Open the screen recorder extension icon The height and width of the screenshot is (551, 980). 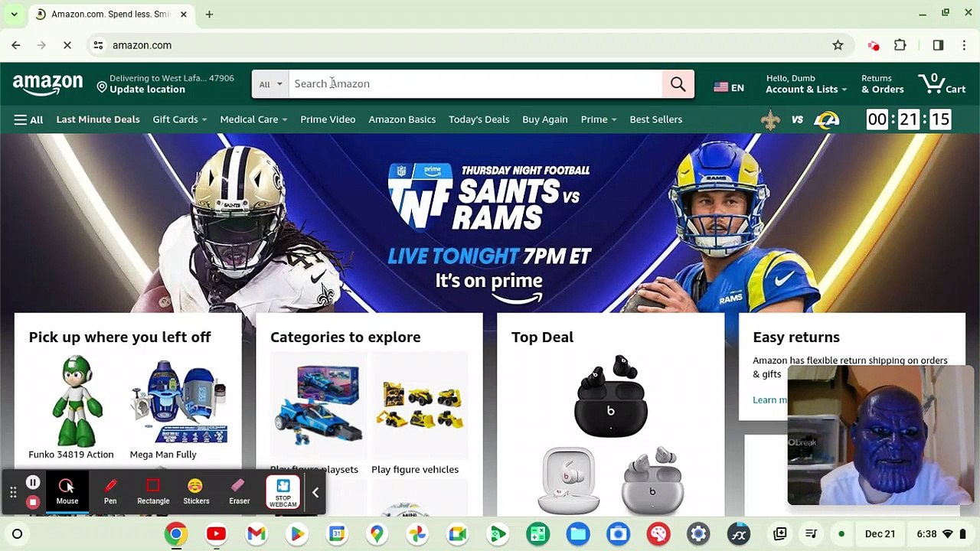pos(874,45)
